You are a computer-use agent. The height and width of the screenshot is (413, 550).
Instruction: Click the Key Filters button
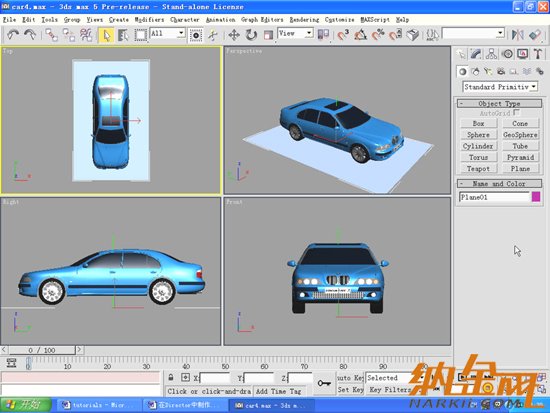(x=390, y=390)
